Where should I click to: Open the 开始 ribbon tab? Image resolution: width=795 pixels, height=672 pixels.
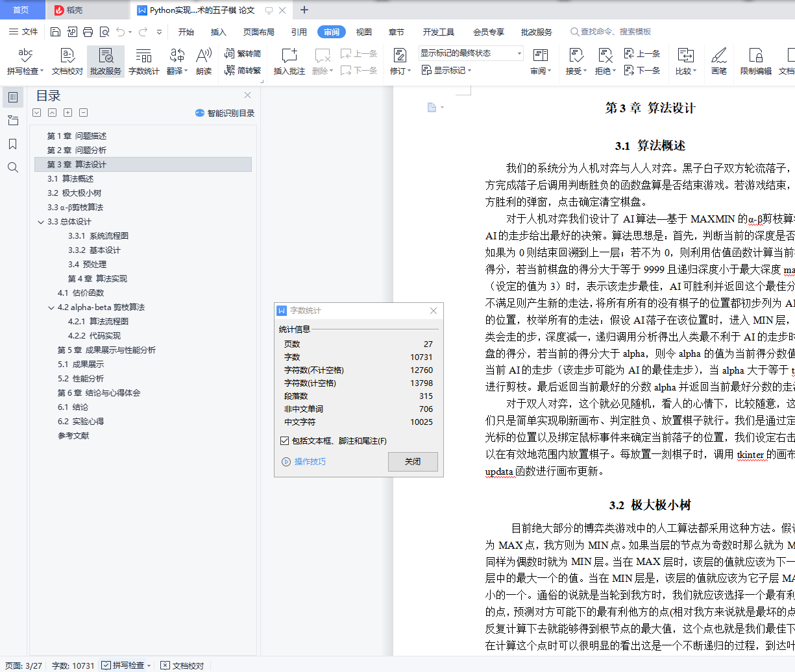(186, 32)
